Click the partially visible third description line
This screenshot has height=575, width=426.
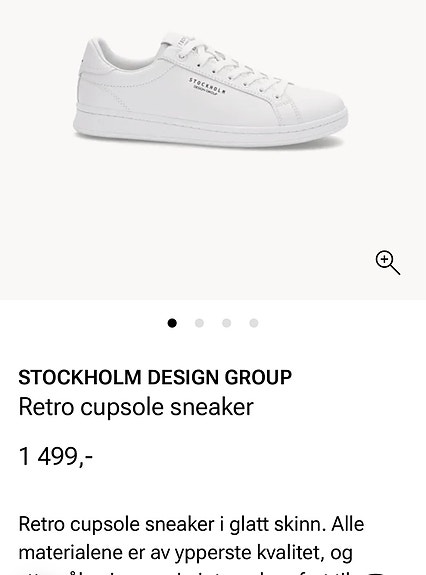click(200, 572)
